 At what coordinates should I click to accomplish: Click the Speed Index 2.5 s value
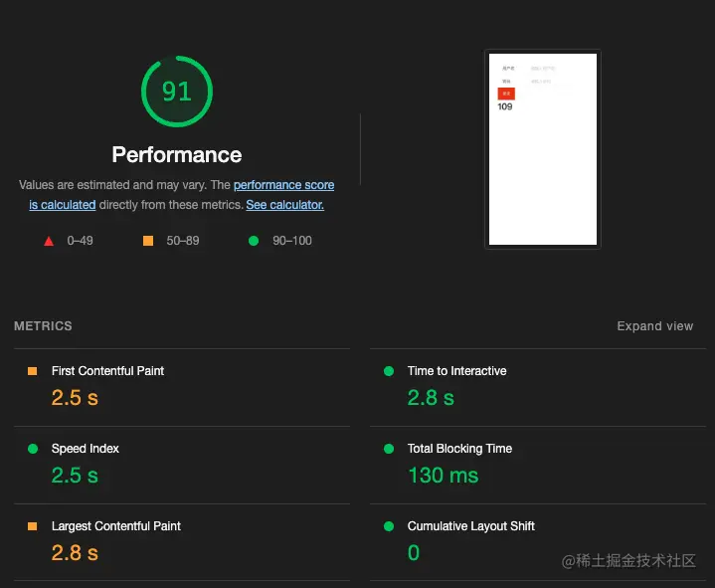(x=75, y=476)
